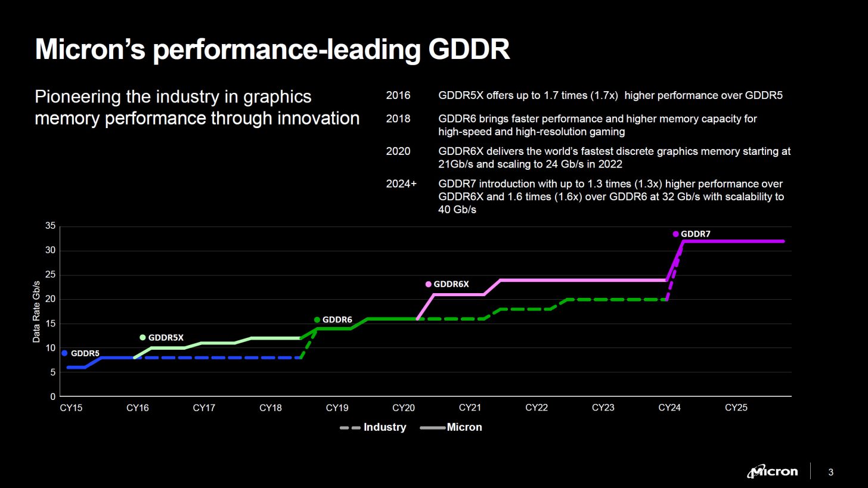Click the CY20 x-axis label
The width and height of the screenshot is (868, 488).
pyautogui.click(x=404, y=408)
